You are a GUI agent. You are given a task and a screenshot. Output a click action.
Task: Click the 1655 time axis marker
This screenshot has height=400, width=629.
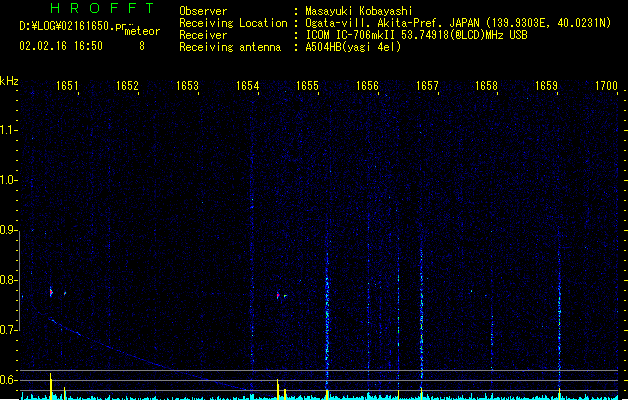point(307,86)
